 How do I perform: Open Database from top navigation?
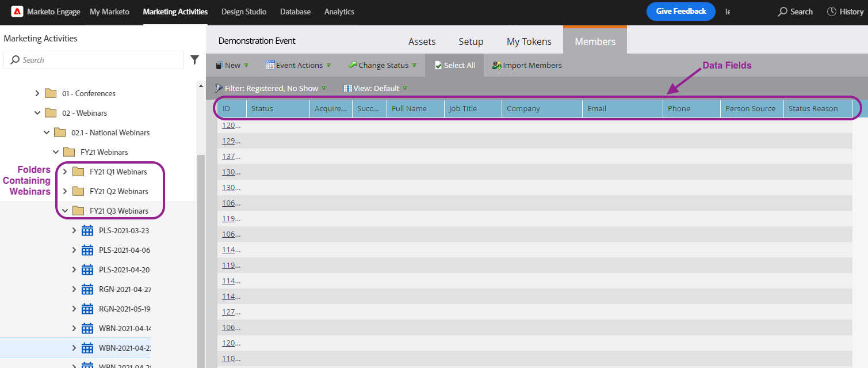coord(296,12)
